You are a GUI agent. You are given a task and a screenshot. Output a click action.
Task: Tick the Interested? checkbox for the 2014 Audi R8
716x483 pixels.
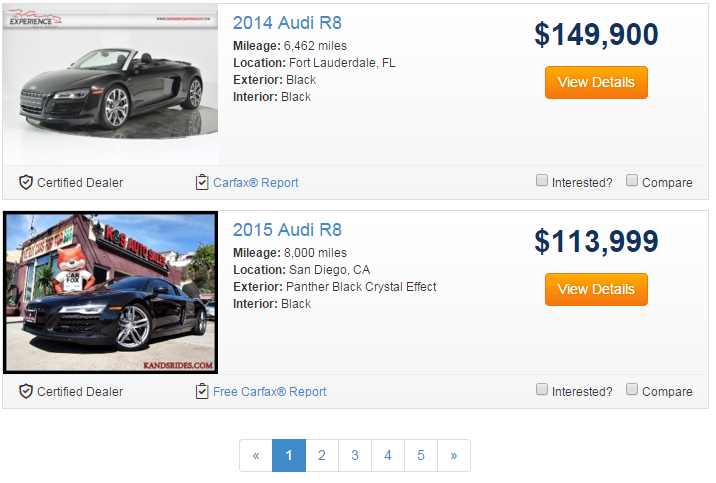point(542,180)
